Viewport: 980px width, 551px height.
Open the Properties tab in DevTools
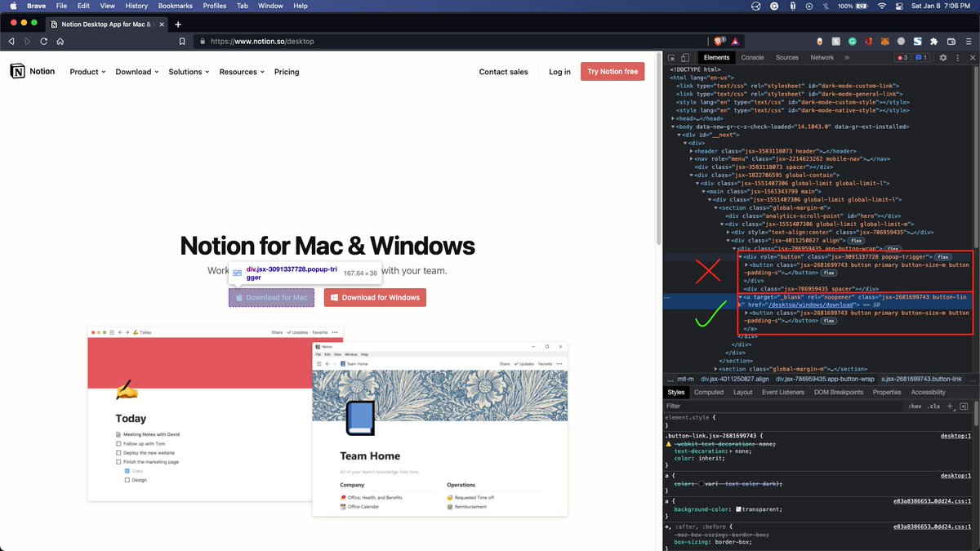point(887,393)
